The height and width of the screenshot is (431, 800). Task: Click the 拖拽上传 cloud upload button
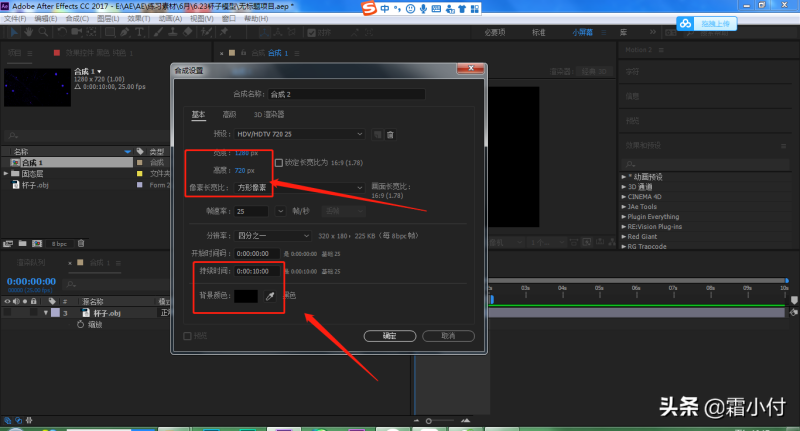tap(707, 23)
